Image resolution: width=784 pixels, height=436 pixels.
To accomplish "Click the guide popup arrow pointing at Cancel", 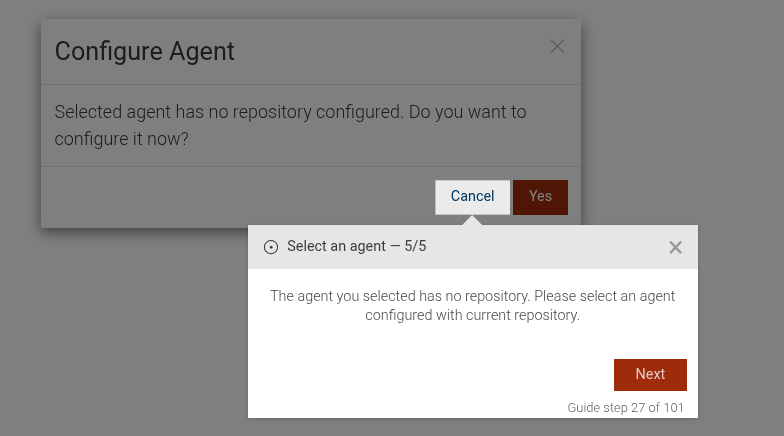I will 473,220.
